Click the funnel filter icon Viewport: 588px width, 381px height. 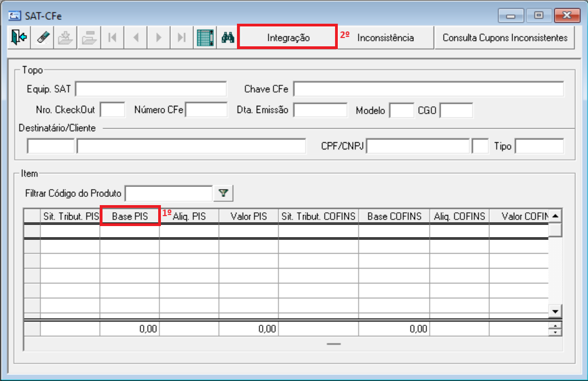coord(224,194)
